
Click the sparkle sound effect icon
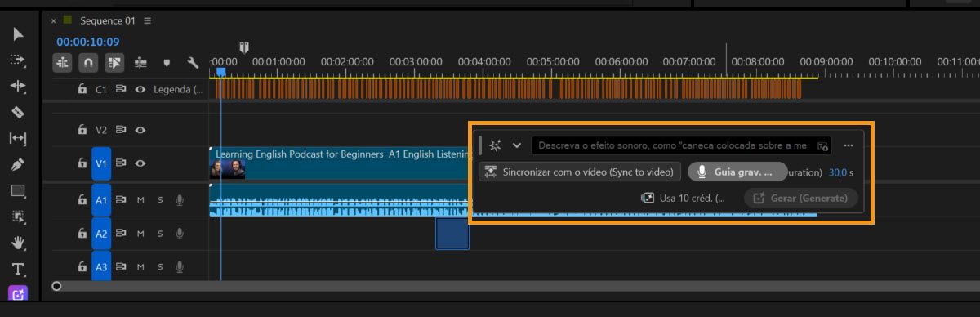pos(496,145)
